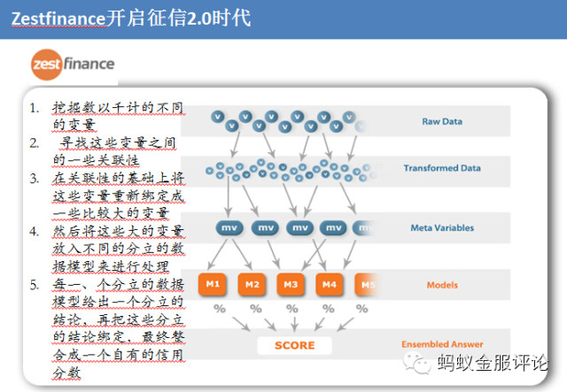Click the Raw Data label
The height and width of the screenshot is (392, 567).
442,121
